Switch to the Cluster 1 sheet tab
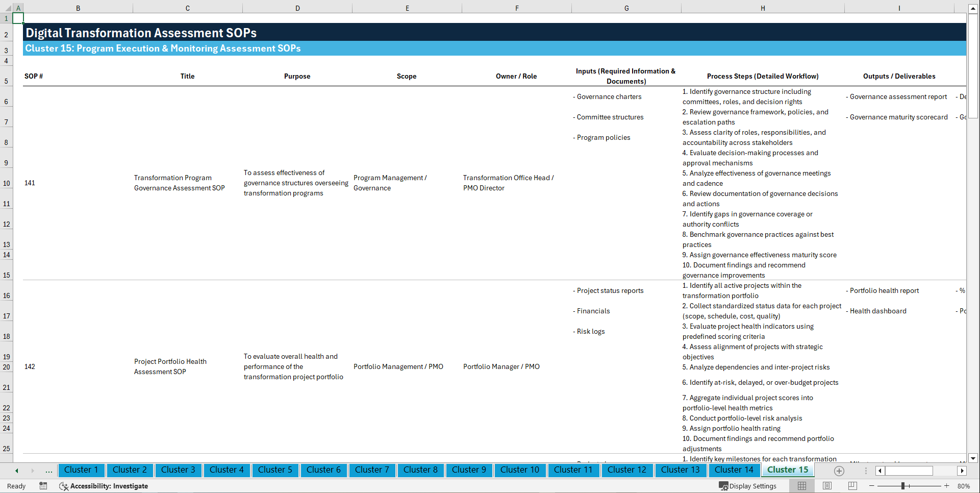This screenshot has height=493, width=980. 81,470
